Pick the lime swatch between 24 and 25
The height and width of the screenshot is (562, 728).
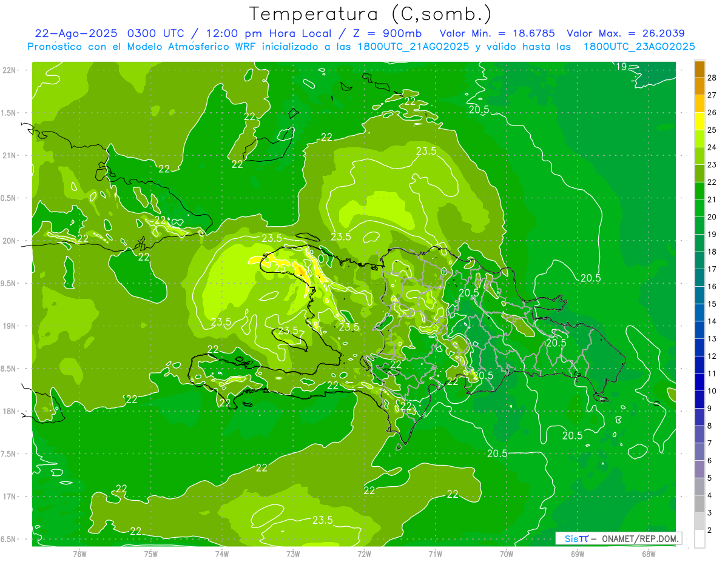(700, 138)
